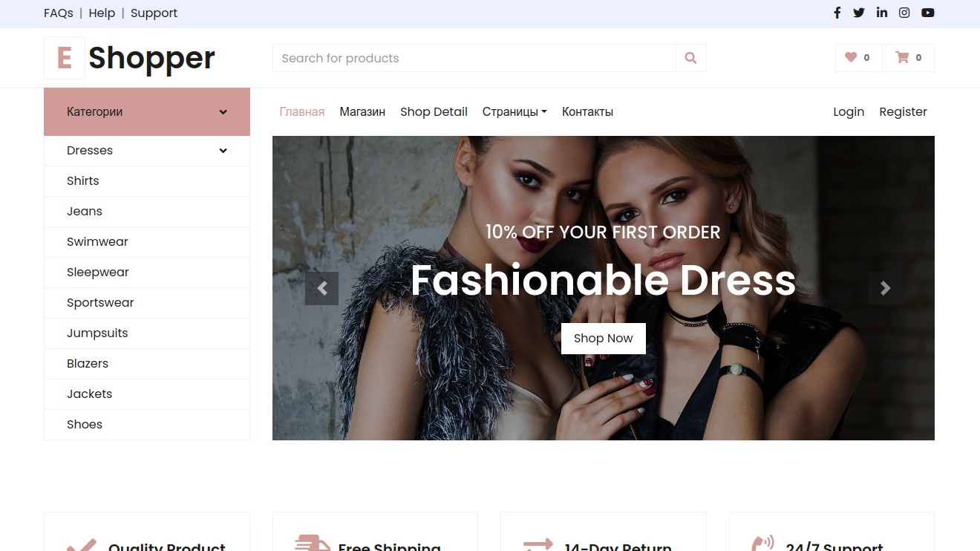Viewport: 980px width, 551px height.
Task: Click the search magnifier icon button
Action: point(691,58)
